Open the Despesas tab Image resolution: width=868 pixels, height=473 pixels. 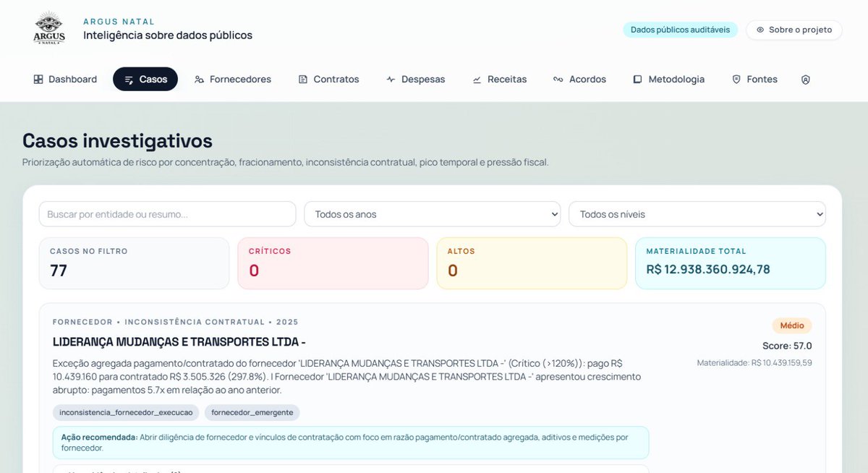pyautogui.click(x=415, y=80)
